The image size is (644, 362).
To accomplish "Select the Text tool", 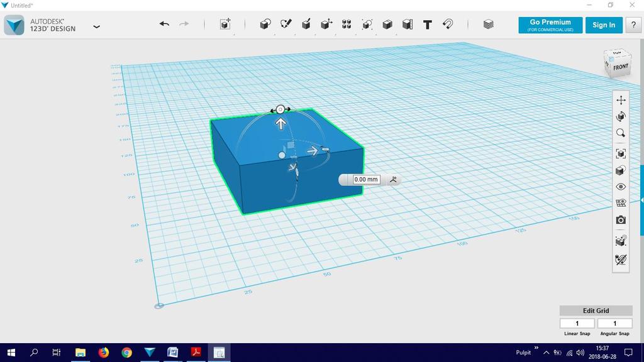I will [x=428, y=25].
